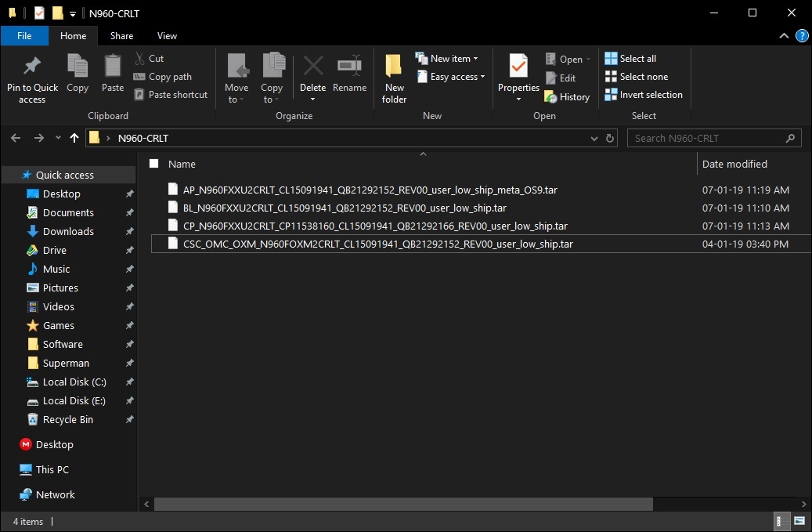Viewport: 812px width, 532px height.
Task: Open Local Disk (E:) in sidebar
Action: (74, 400)
